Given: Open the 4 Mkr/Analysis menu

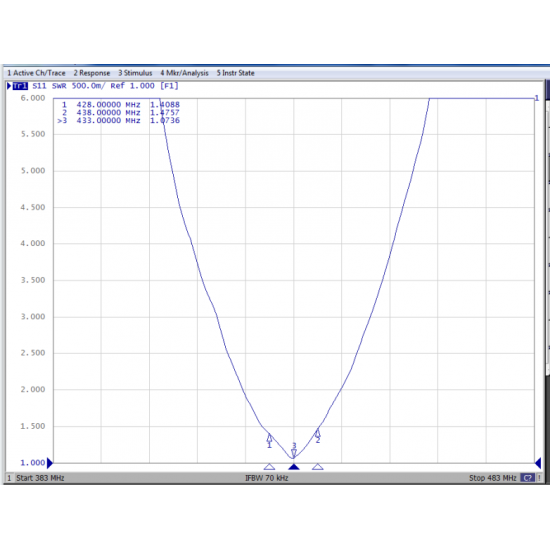Looking at the screenshot, I should (x=185, y=73).
